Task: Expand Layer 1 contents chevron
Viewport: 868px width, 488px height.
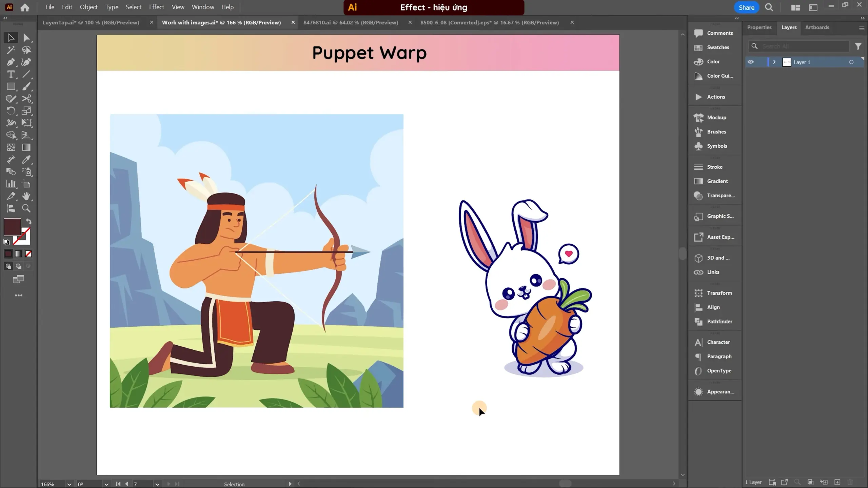Action: coord(774,62)
